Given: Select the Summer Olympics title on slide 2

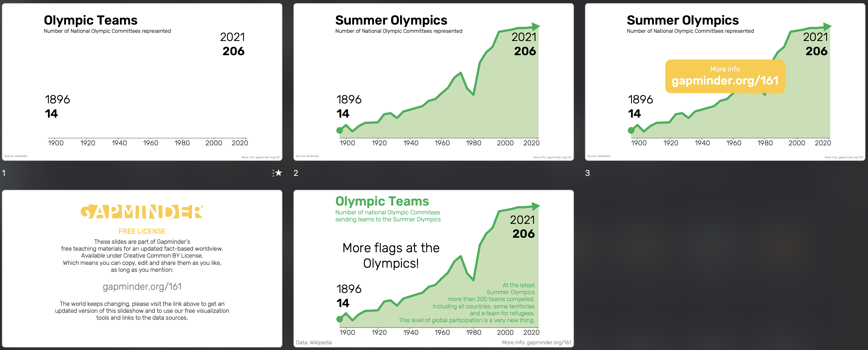Looking at the screenshot, I should (391, 20).
